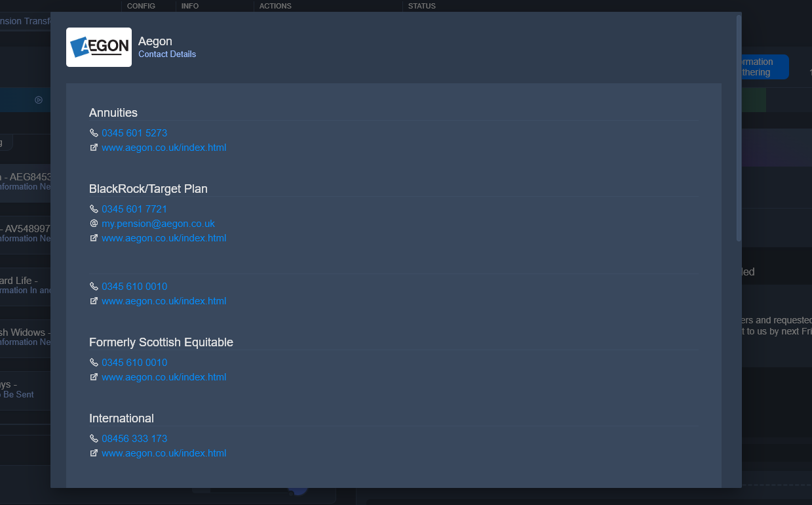The height and width of the screenshot is (505, 812).
Task: Call International number 08456 333 173
Action: pyautogui.click(x=134, y=439)
